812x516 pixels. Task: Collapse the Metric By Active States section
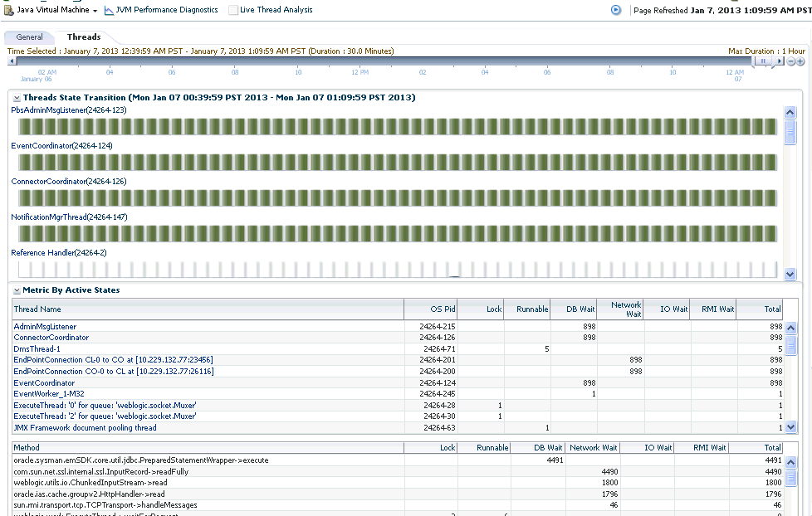(x=16, y=290)
